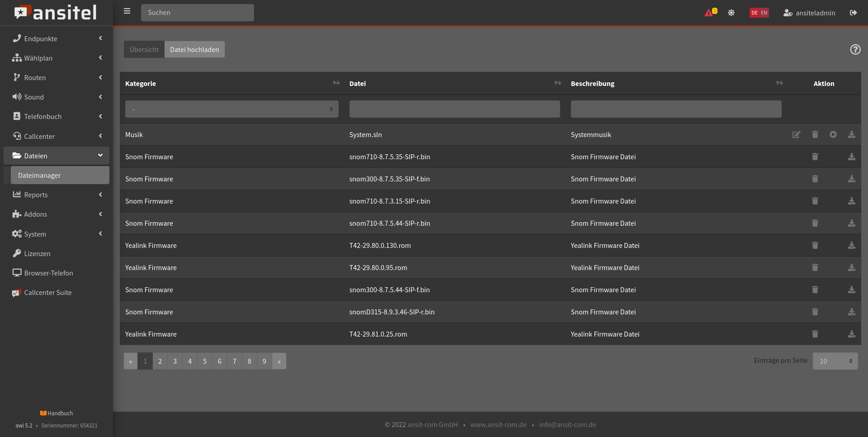Sort table by Kategorie column
This screenshot has width=868, height=437.
click(x=336, y=83)
